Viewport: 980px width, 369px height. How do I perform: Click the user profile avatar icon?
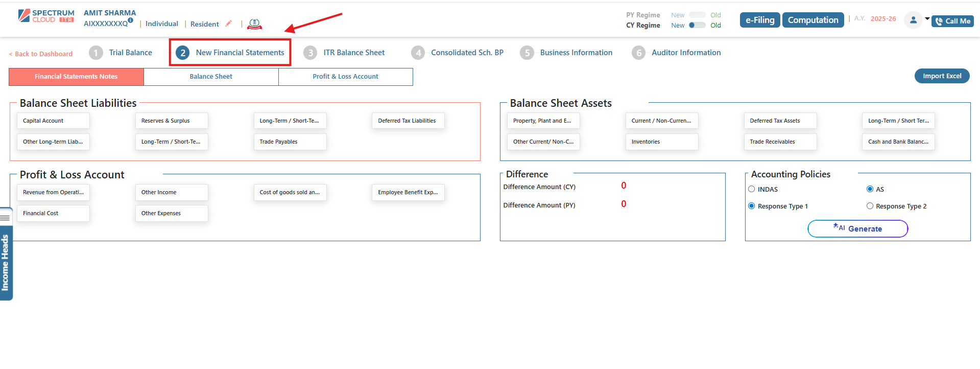tap(913, 20)
